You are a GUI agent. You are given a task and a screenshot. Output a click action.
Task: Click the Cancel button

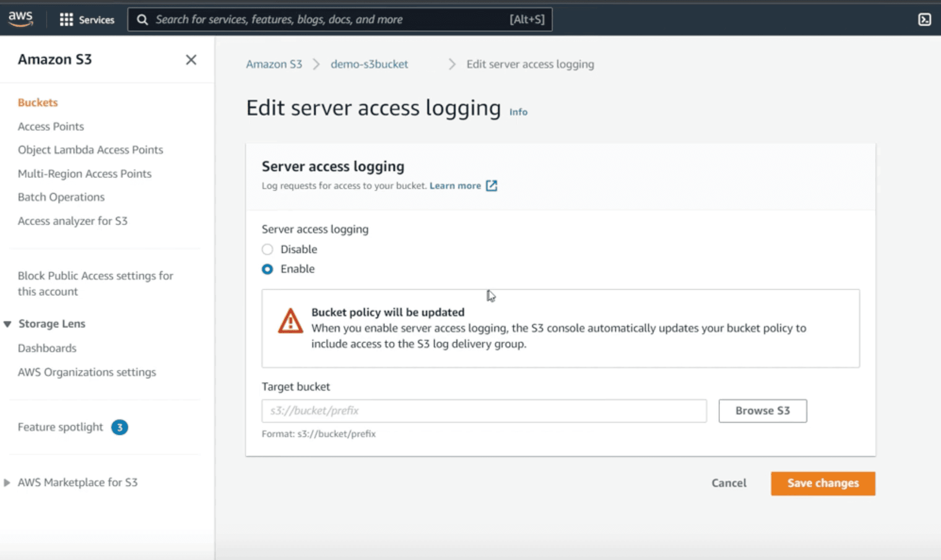click(x=729, y=483)
